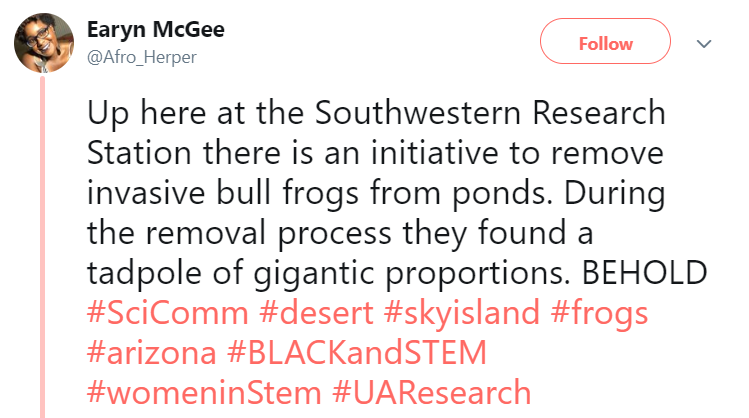Viewport: 749px width, 418px height.
Task: Open the #frogs hashtag
Action: [x=600, y=313]
